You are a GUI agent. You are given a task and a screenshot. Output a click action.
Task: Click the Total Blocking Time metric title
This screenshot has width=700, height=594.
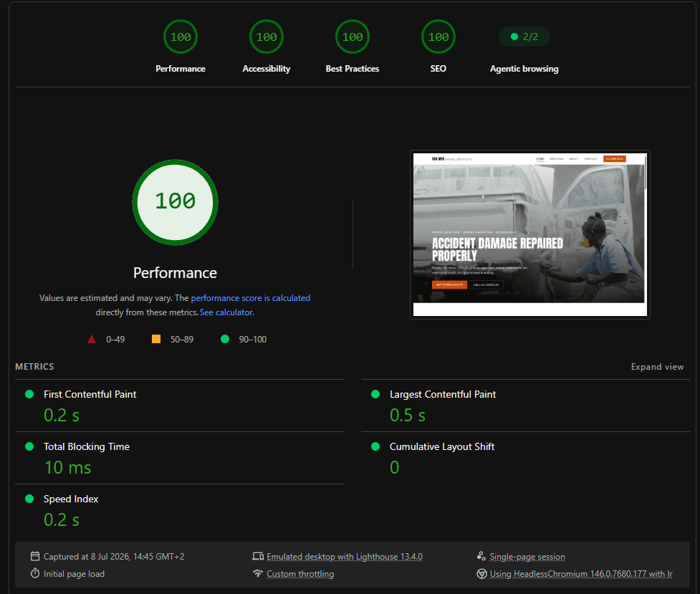pos(87,446)
